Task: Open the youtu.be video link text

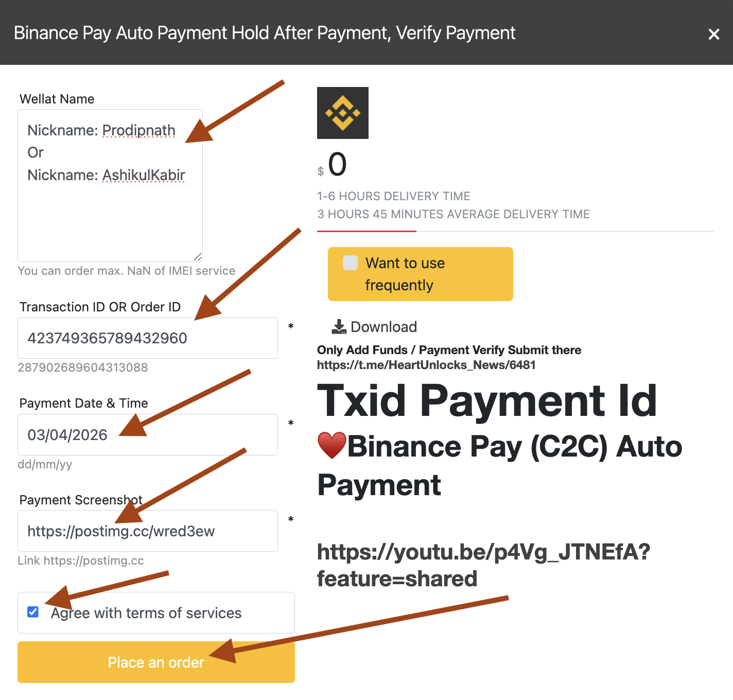Action: click(483, 565)
